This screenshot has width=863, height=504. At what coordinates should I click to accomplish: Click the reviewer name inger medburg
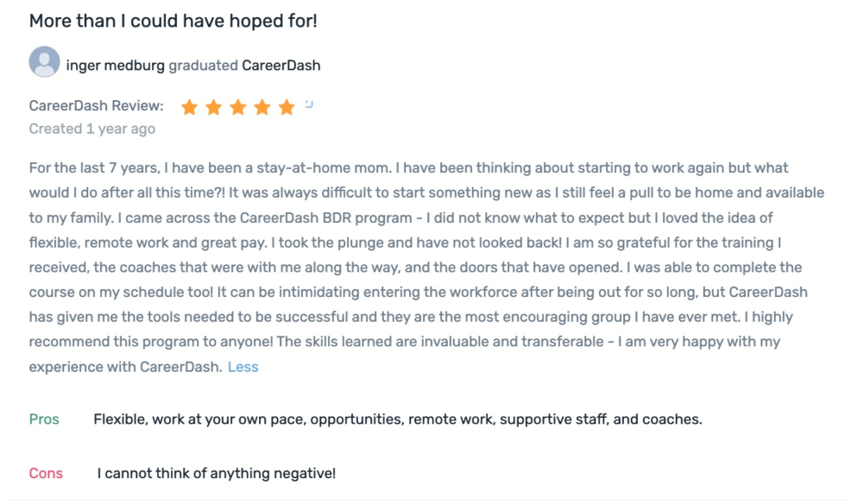[x=115, y=65]
